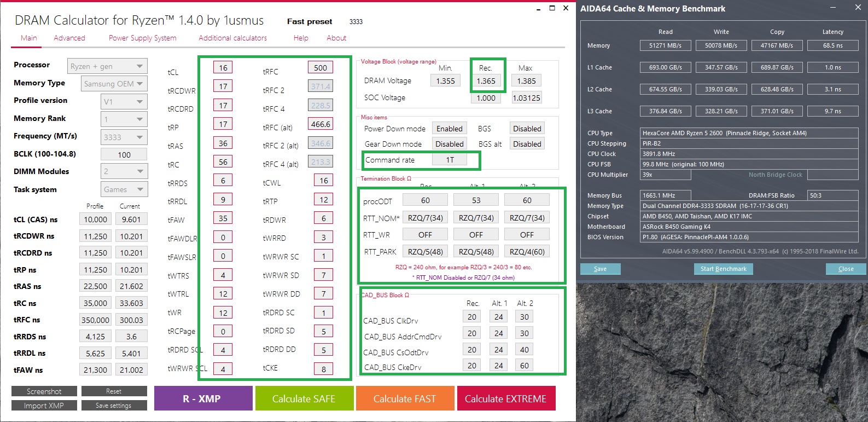This screenshot has height=422, width=868.
Task: Open the Power Supply System tab
Action: 143,38
